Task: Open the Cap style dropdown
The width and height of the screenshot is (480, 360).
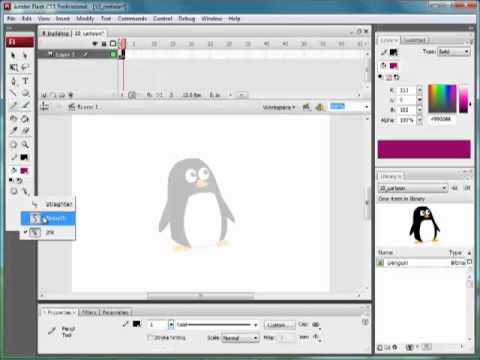Action: [316, 324]
